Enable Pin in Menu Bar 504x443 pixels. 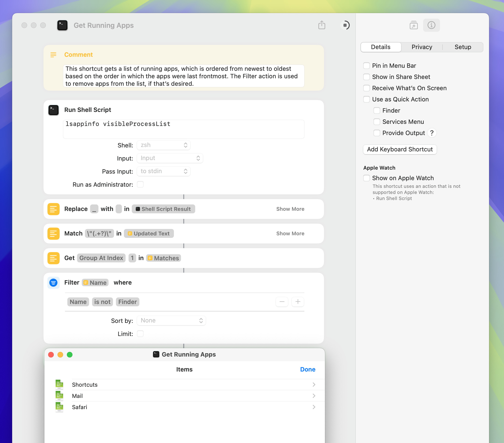366,66
